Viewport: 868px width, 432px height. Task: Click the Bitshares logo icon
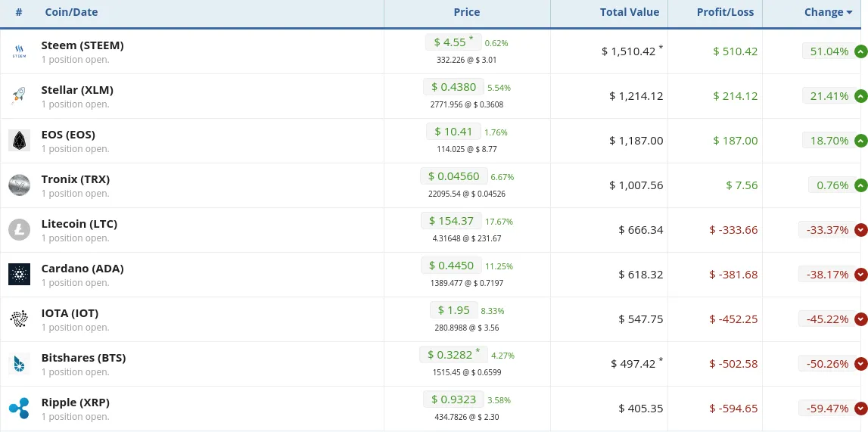click(x=19, y=364)
